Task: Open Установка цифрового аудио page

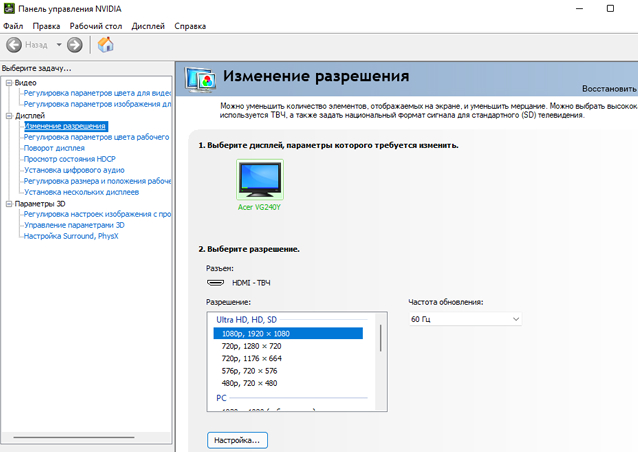Action: 74,170
